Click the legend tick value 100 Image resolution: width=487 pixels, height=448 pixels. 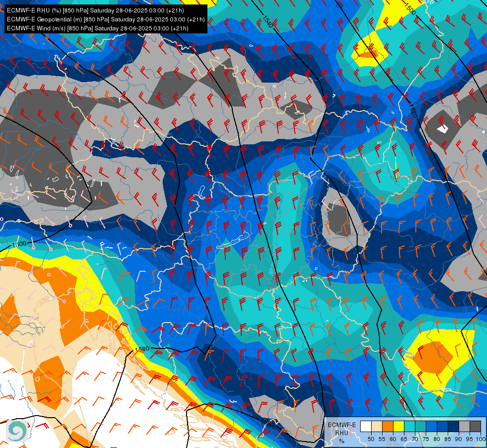pyautogui.click(x=481, y=439)
